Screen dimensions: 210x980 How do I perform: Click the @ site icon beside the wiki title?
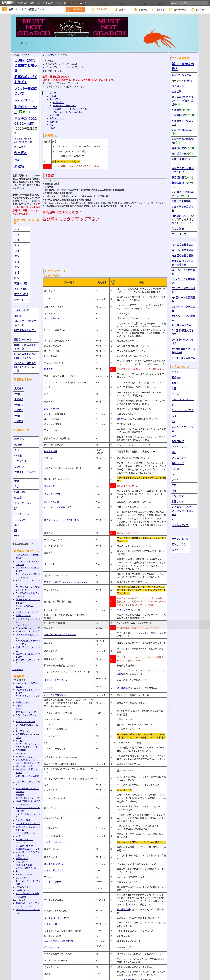pyautogui.click(x=5, y=9)
